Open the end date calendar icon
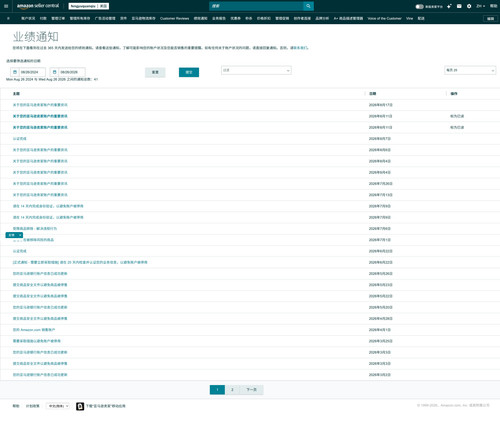 (x=54, y=72)
